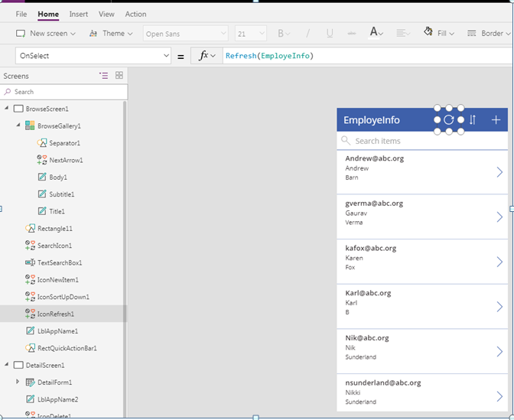Click the EmployeInfo app title label
514x420 pixels.
[372, 120]
